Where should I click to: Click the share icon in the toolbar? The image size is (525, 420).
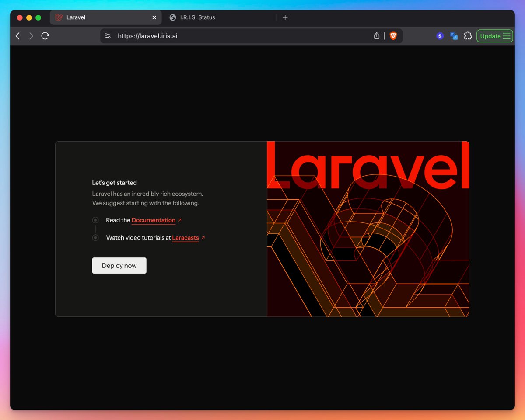tap(377, 36)
